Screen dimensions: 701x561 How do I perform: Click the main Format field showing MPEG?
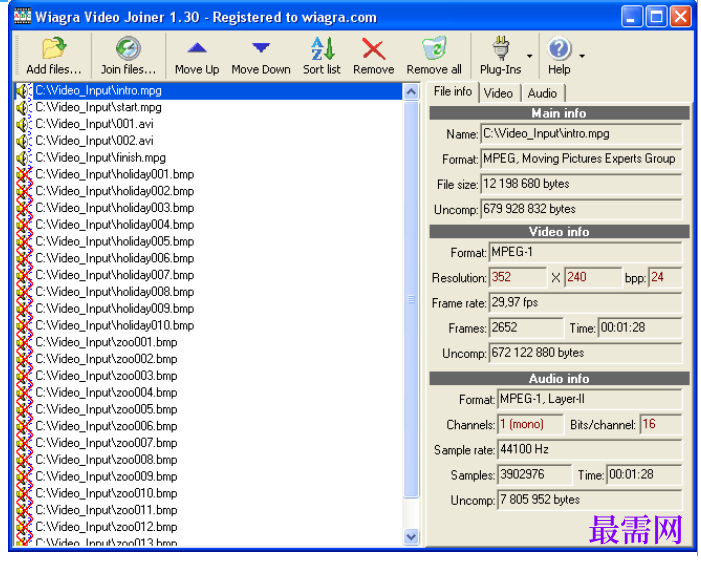pyautogui.click(x=581, y=159)
